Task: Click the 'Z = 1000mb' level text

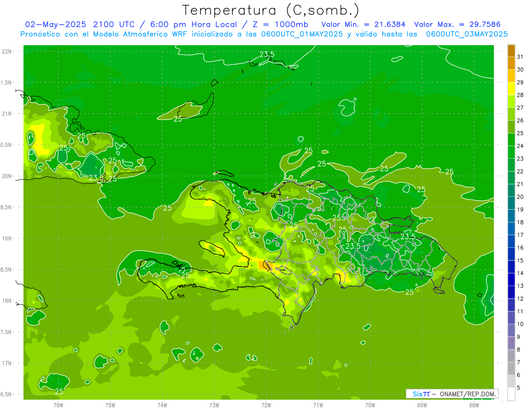Action: point(280,24)
